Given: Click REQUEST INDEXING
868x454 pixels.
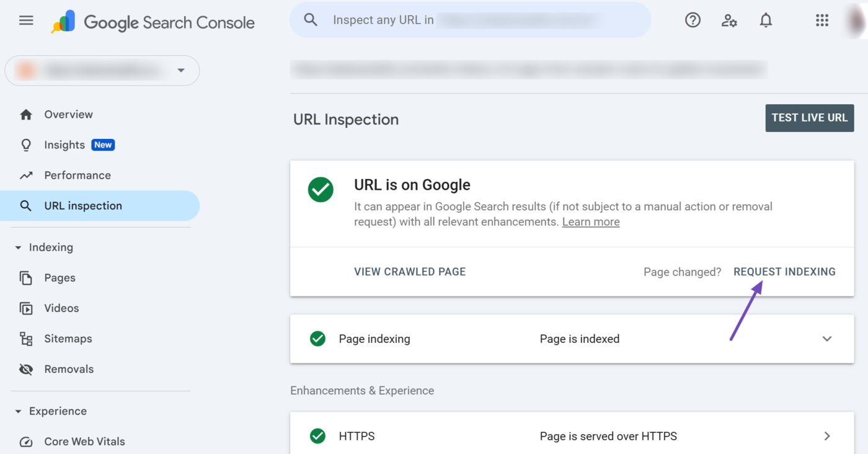Looking at the screenshot, I should (x=784, y=272).
